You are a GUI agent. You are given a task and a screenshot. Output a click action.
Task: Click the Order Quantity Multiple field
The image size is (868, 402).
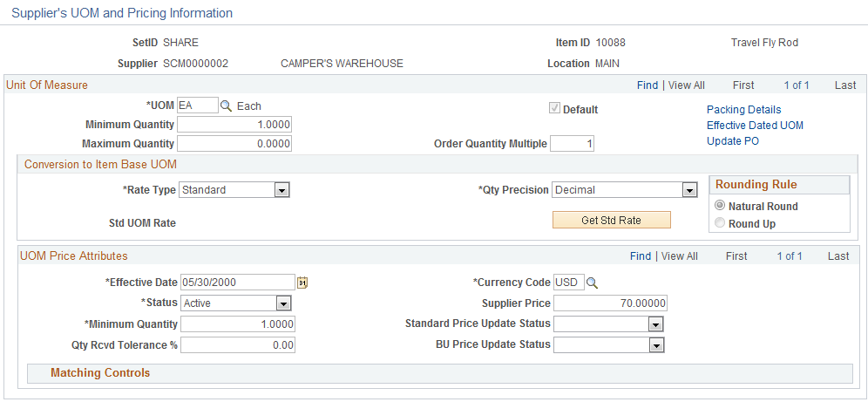[572, 144]
